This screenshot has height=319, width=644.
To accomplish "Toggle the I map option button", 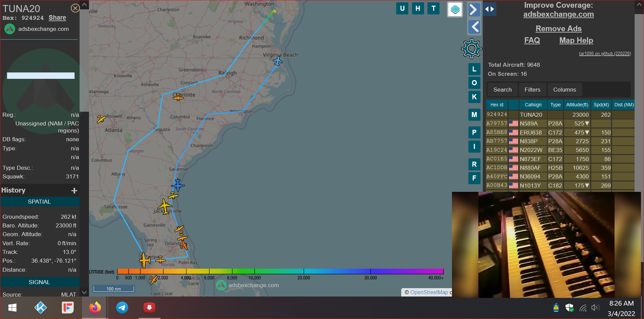I will tap(474, 147).
